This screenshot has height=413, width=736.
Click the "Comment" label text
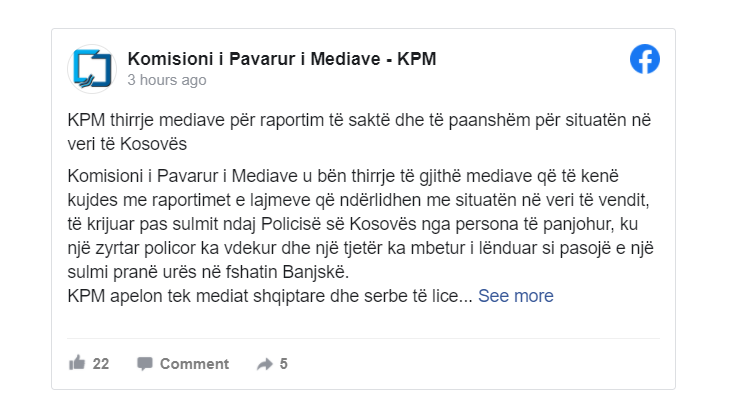coord(194,364)
